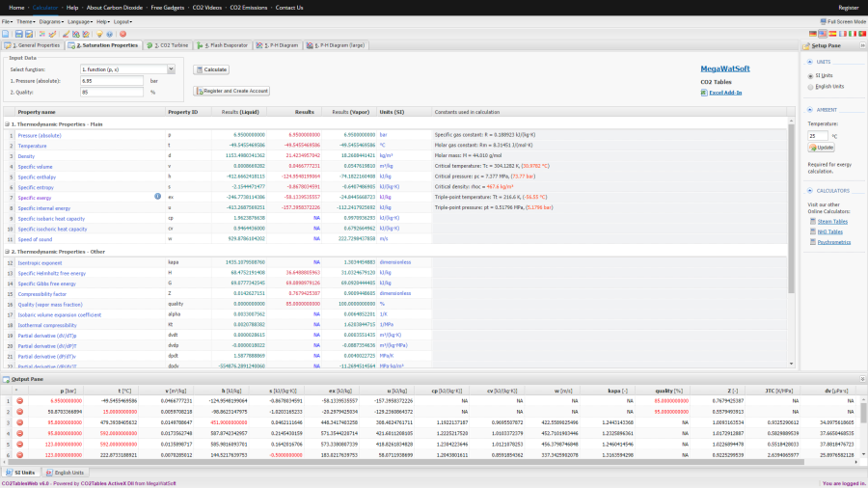868x488 pixels.
Task: Choose the English Units radio option
Action: [x=809, y=86]
